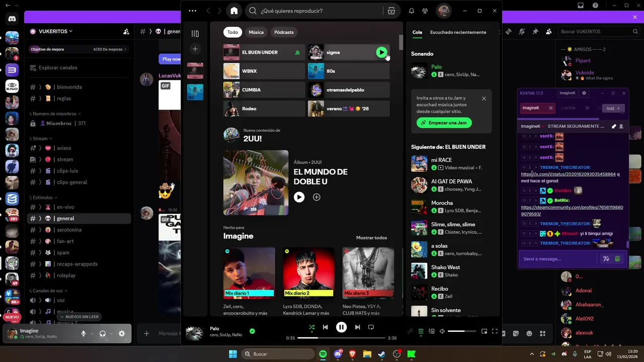The width and height of the screenshot is (644, 362).
Task: Toggle Discord member list icon
Action: tap(548, 31)
